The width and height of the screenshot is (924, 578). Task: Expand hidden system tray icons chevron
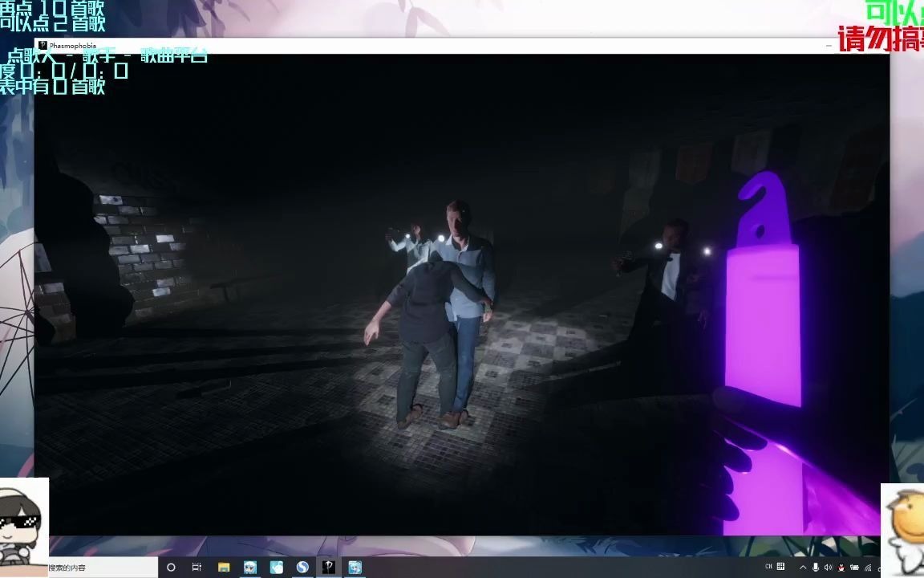(803, 568)
